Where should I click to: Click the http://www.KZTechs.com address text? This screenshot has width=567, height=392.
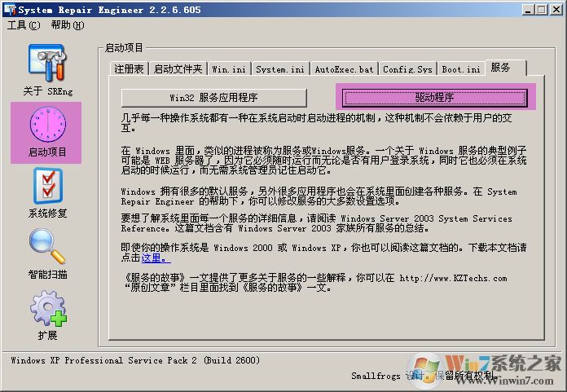click(453, 279)
